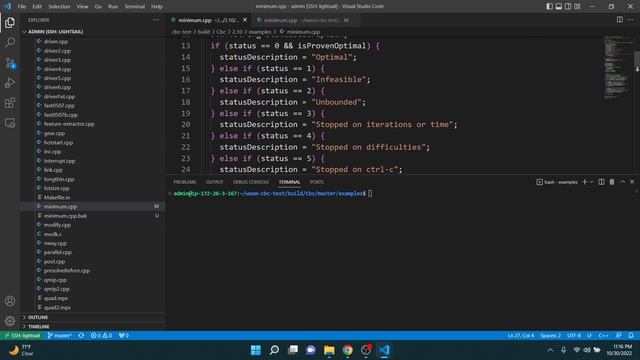This screenshot has width=640, height=360.
Task: Open presolveBefore.cpp file
Action: click(x=67, y=271)
